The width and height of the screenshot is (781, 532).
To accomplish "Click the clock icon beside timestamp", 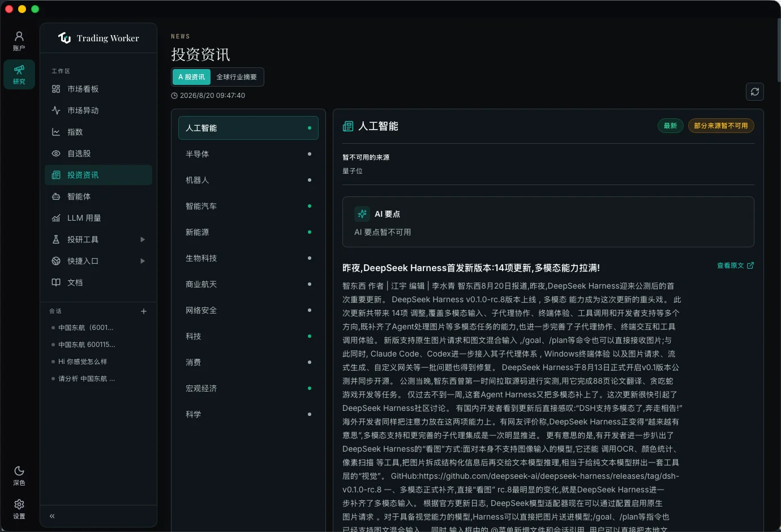I will click(174, 96).
